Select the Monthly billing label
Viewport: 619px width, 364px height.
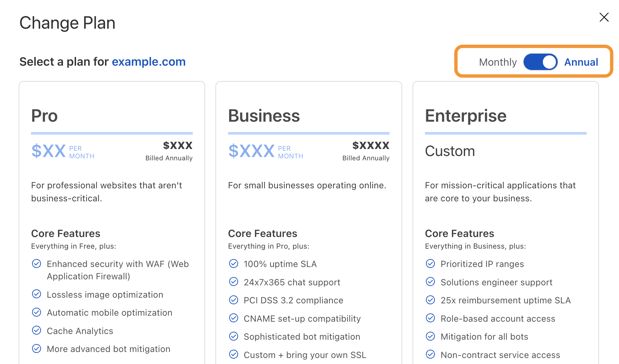(498, 62)
